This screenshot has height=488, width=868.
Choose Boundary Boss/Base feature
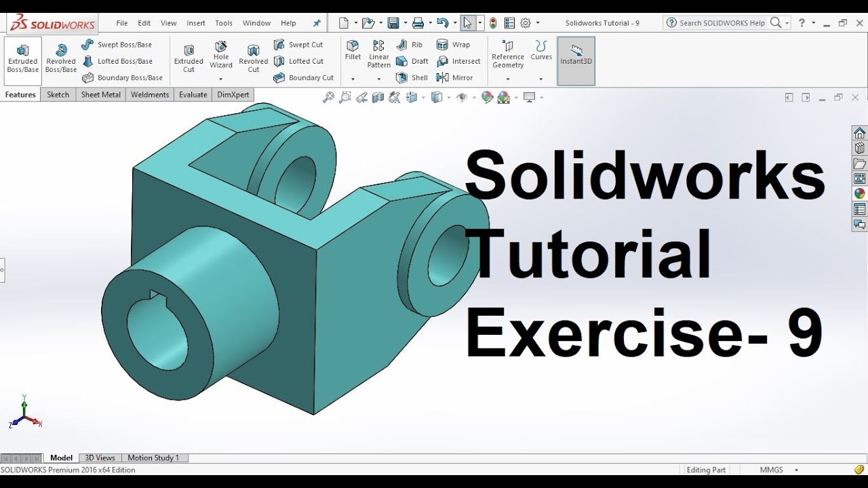point(122,78)
